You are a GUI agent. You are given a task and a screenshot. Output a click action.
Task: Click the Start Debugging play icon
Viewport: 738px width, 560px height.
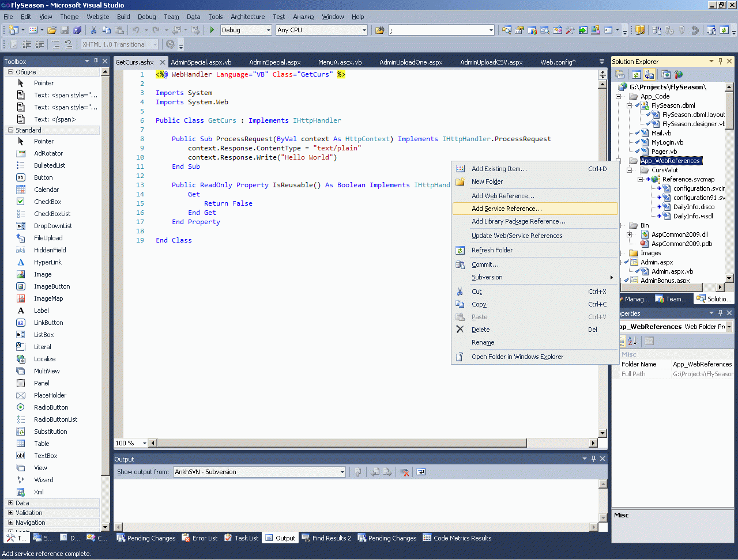point(212,30)
